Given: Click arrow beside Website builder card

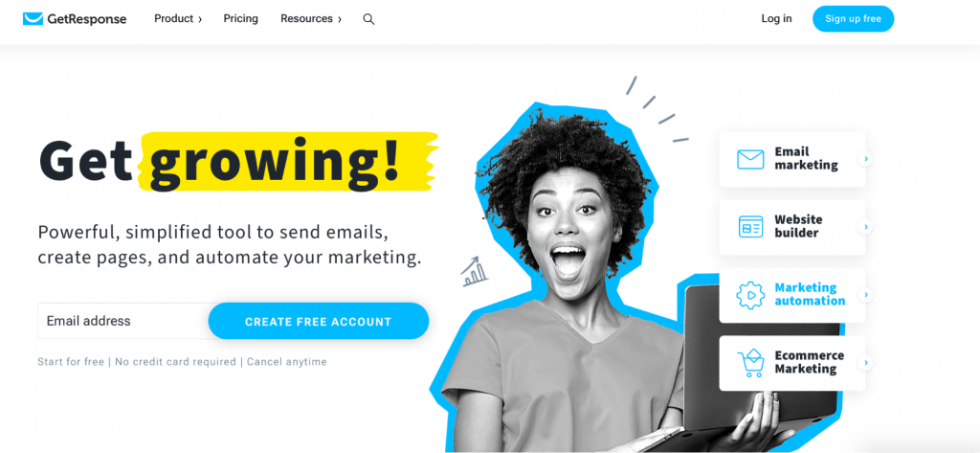Looking at the screenshot, I should 865,226.
